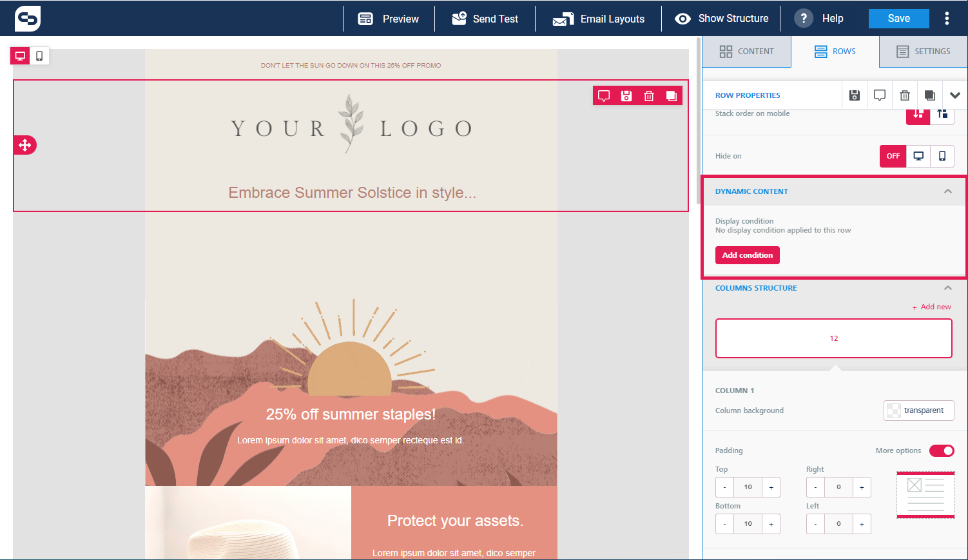Click the save row icon on canvas
Screen dimensions: 968x560
626,96
